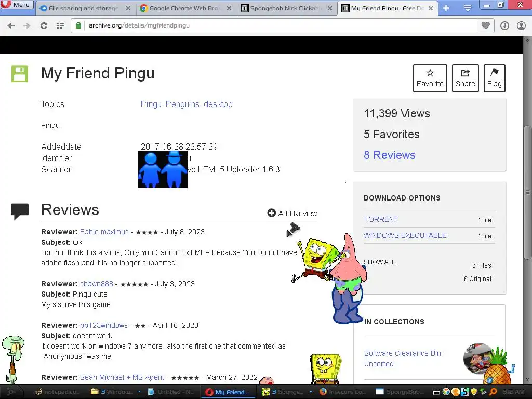Click the magnifier search tray icon
The image size is (532, 399).
493,392
